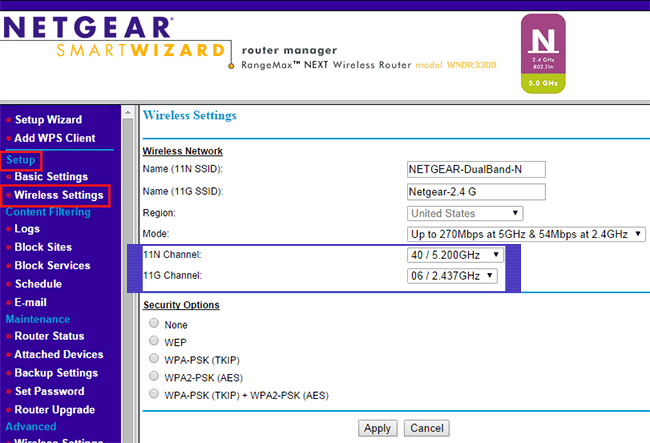Click the Wireless Settings page title
This screenshot has height=443, width=650.
click(189, 115)
